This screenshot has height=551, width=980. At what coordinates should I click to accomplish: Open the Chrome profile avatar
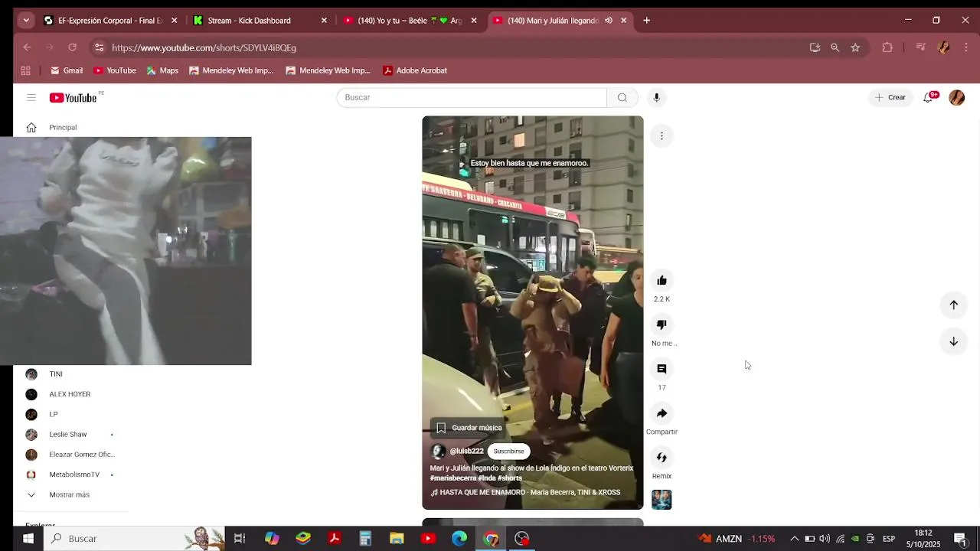point(943,47)
